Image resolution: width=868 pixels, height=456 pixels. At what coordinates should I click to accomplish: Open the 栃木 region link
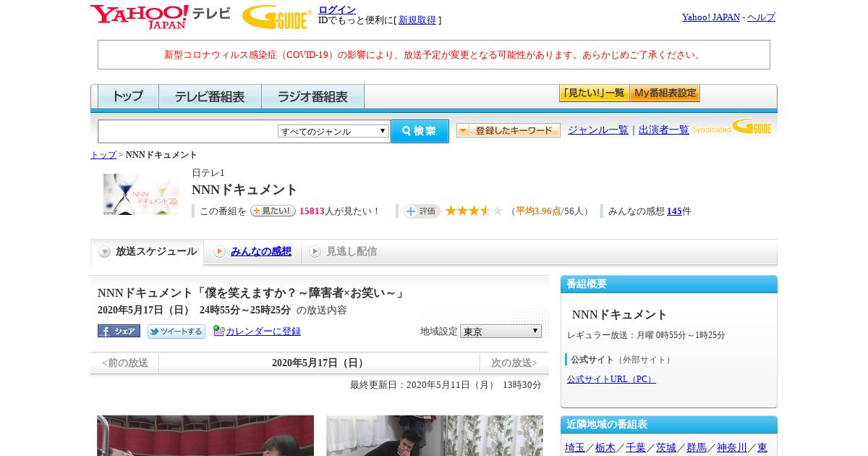(605, 448)
